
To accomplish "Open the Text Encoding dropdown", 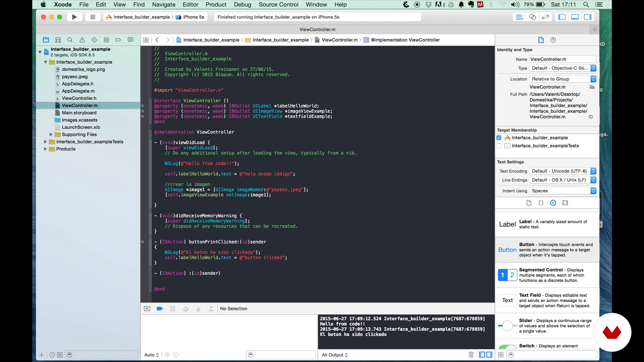I will tap(563, 171).
